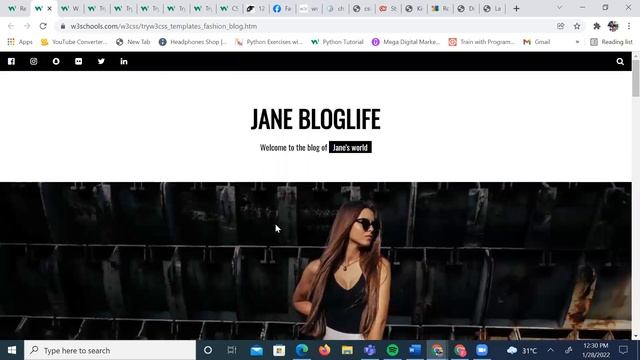Expand the tab search dropdown arrow
Viewport: 640px width, 360px height.
(559, 8)
